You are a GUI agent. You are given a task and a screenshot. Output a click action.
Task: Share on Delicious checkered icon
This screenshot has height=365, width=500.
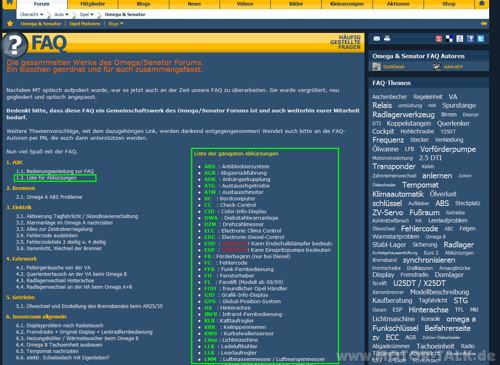[x=449, y=39]
